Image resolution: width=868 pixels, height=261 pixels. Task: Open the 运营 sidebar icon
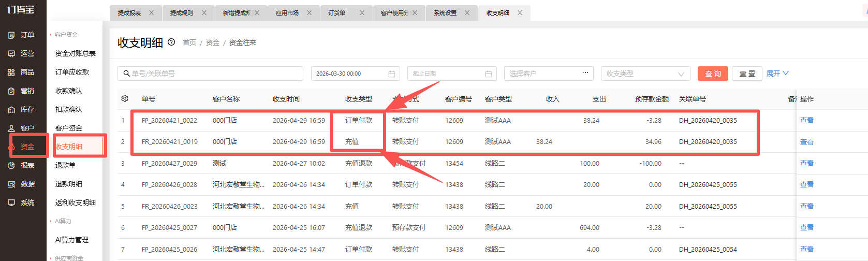[11, 54]
